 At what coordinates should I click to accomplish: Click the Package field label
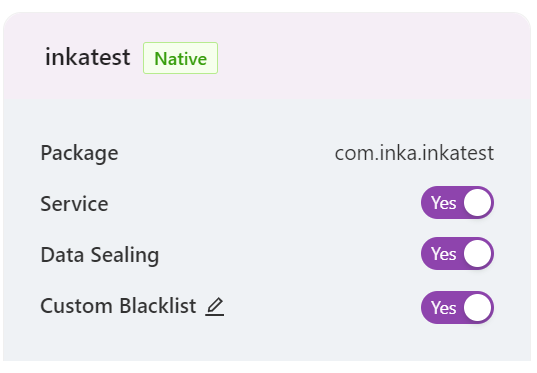tap(79, 153)
